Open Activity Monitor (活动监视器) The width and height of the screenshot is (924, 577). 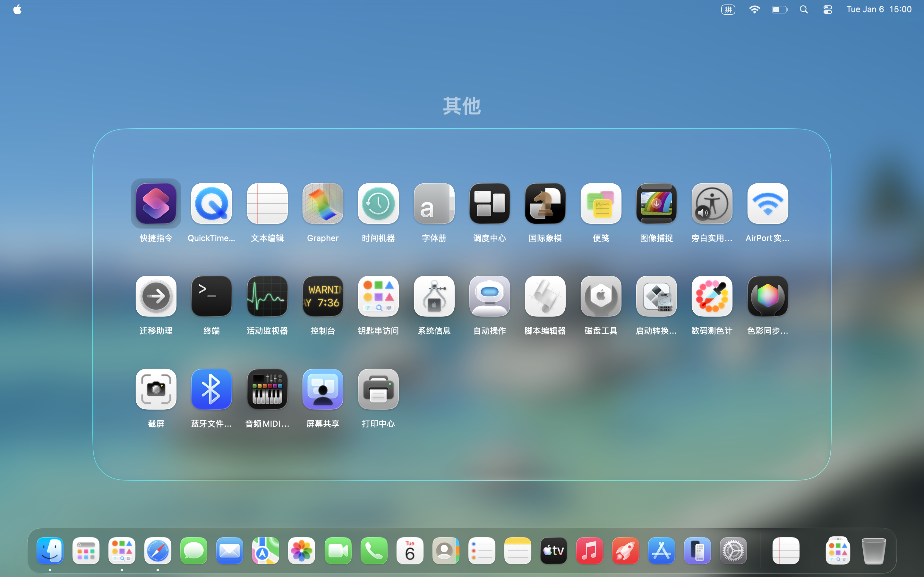pos(267,297)
